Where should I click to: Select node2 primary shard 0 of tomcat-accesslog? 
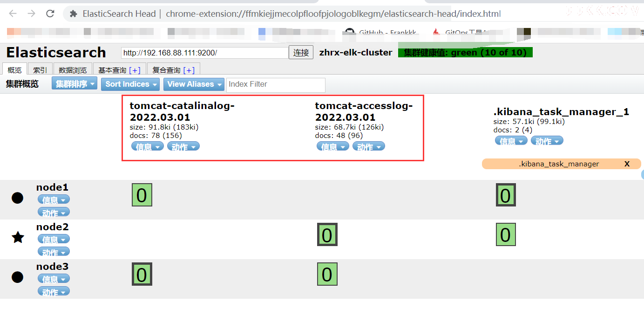(327, 234)
